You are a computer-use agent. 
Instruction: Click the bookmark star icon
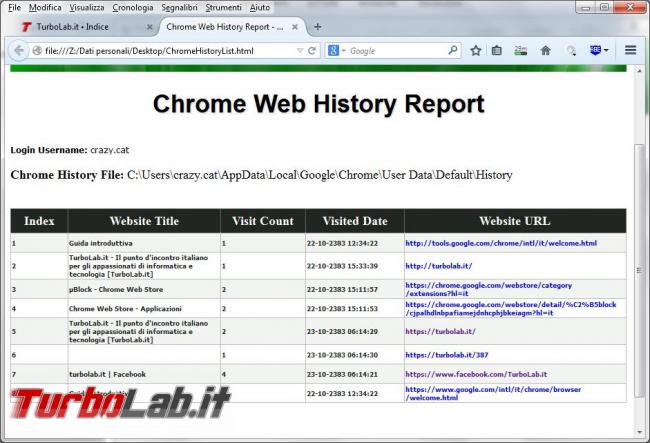coord(475,51)
